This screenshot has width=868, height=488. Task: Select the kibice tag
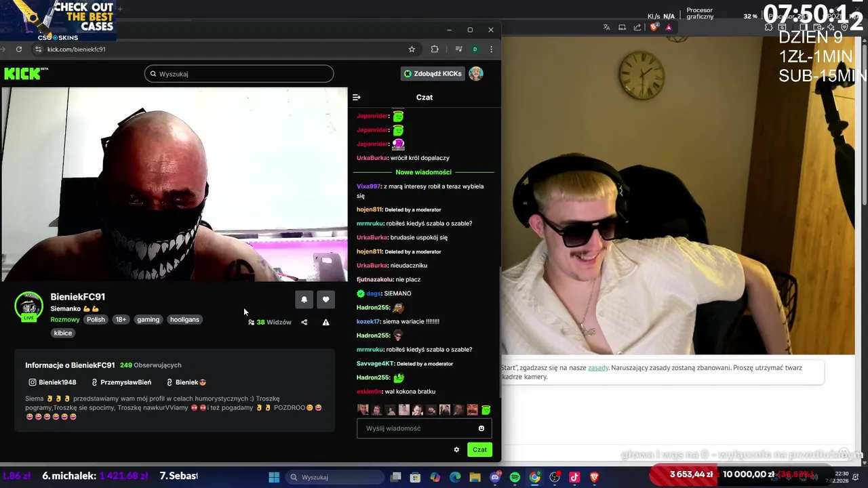coord(63,333)
